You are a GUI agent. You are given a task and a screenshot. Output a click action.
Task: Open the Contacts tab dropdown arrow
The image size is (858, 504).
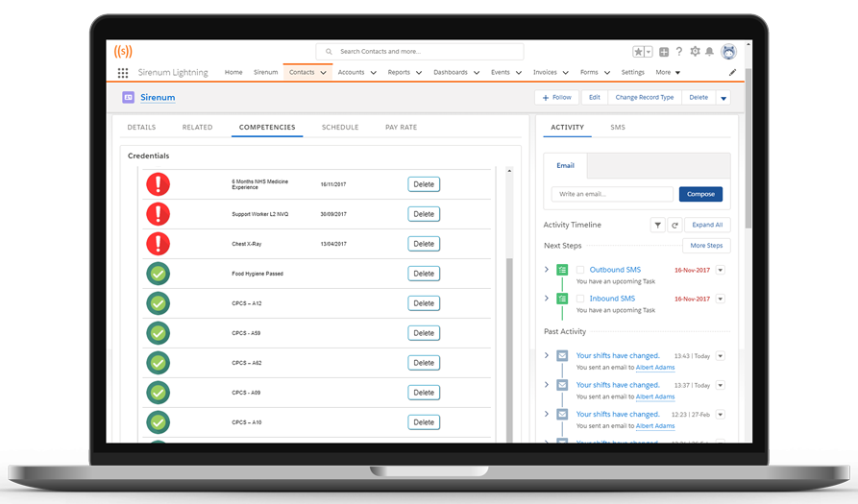coord(324,73)
